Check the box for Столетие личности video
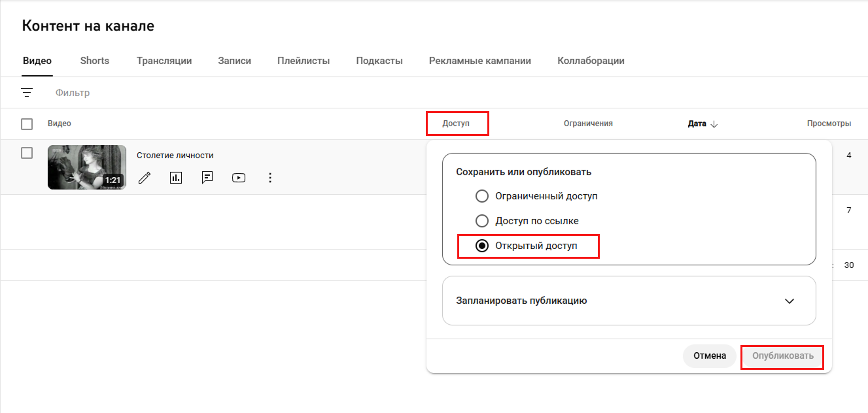The width and height of the screenshot is (868, 413). [27, 153]
